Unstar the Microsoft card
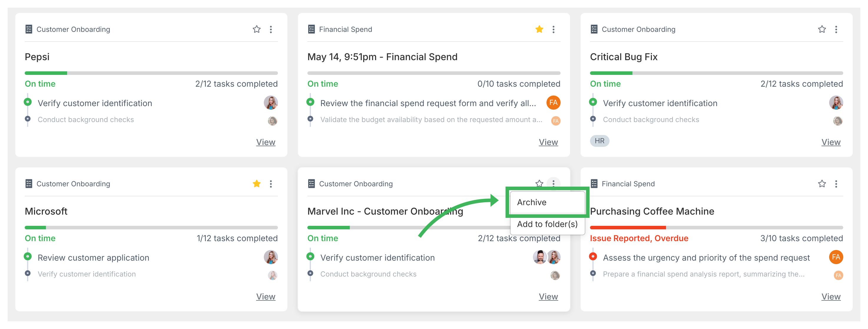The image size is (868, 329). (256, 184)
